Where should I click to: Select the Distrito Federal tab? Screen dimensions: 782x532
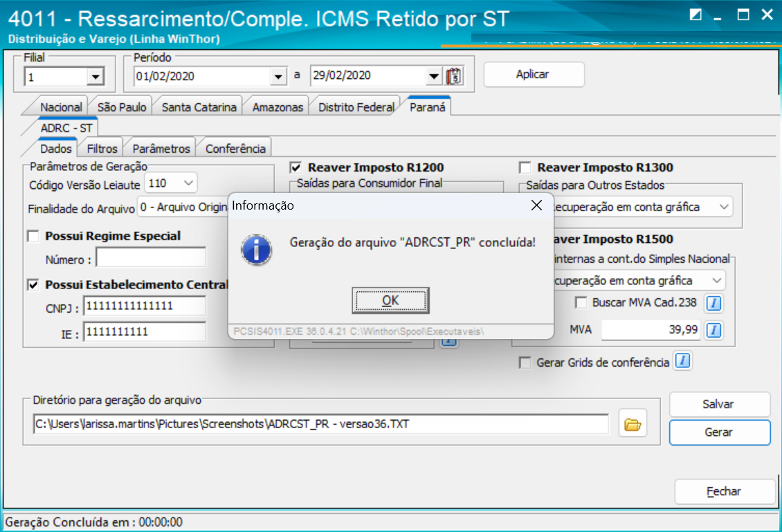[356, 107]
